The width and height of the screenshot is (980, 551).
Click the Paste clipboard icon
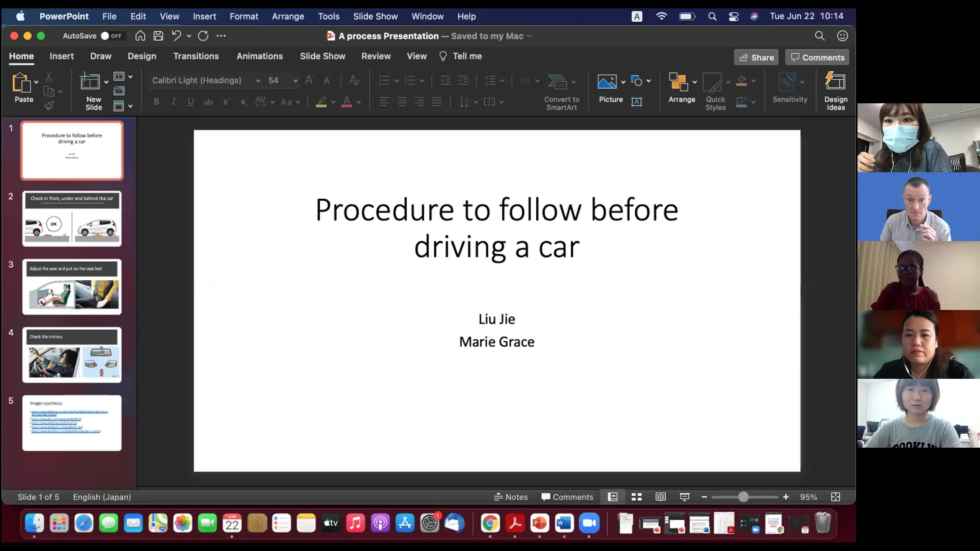click(21, 83)
